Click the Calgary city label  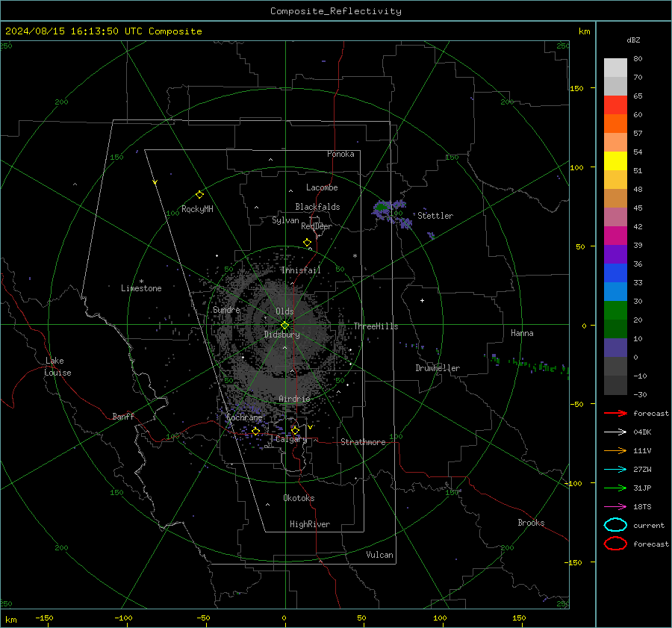coord(291,439)
